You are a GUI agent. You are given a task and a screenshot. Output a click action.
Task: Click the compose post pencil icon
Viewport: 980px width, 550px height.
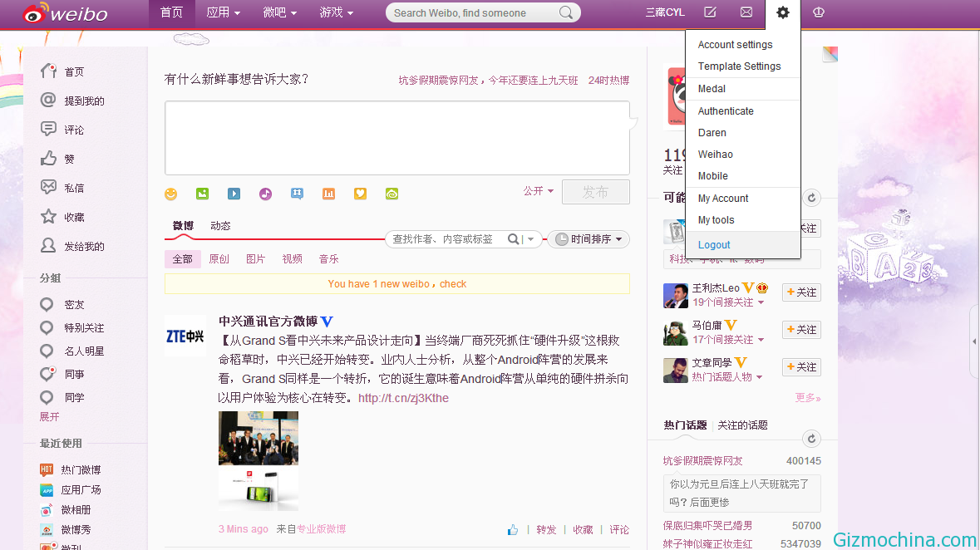[710, 12]
